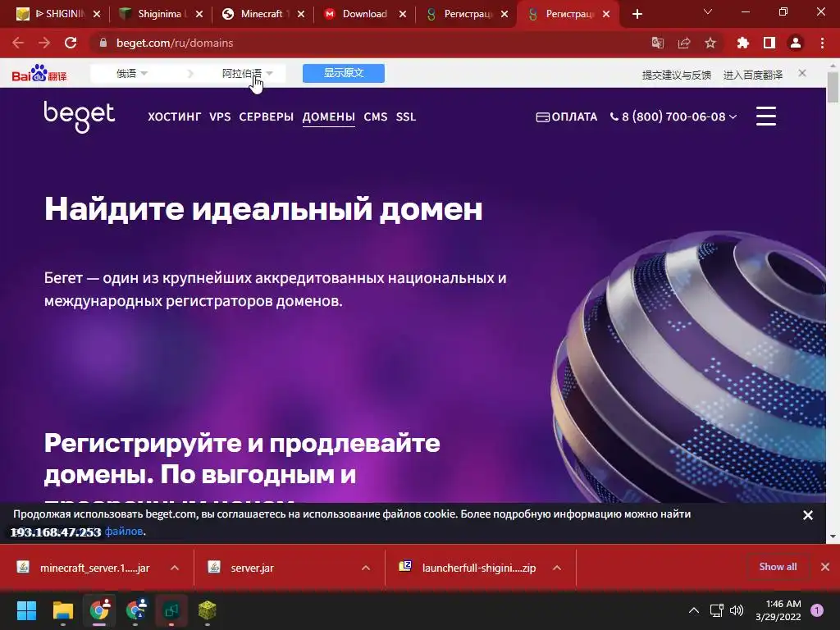The height and width of the screenshot is (630, 840).
Task: Click the first Chrome taskbar icon
Action: 99,610
